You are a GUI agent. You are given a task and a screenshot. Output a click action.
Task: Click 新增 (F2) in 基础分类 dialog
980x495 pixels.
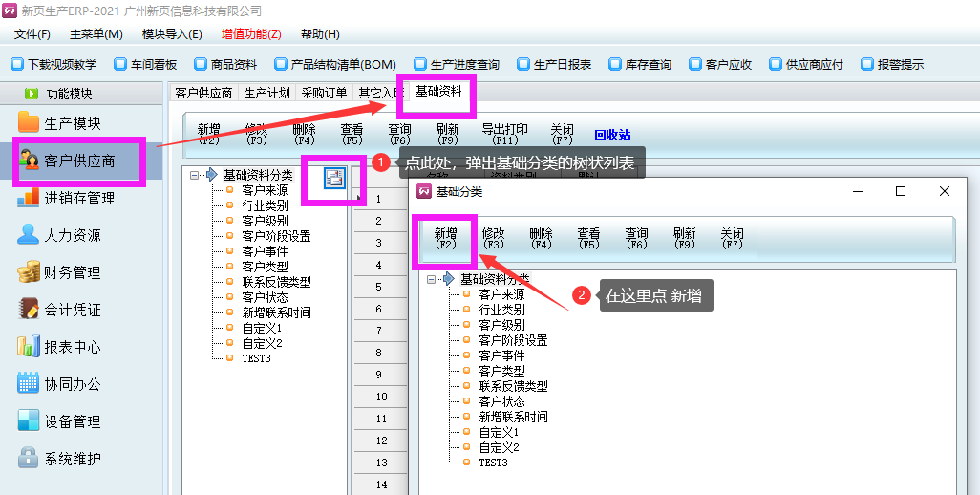tap(445, 238)
